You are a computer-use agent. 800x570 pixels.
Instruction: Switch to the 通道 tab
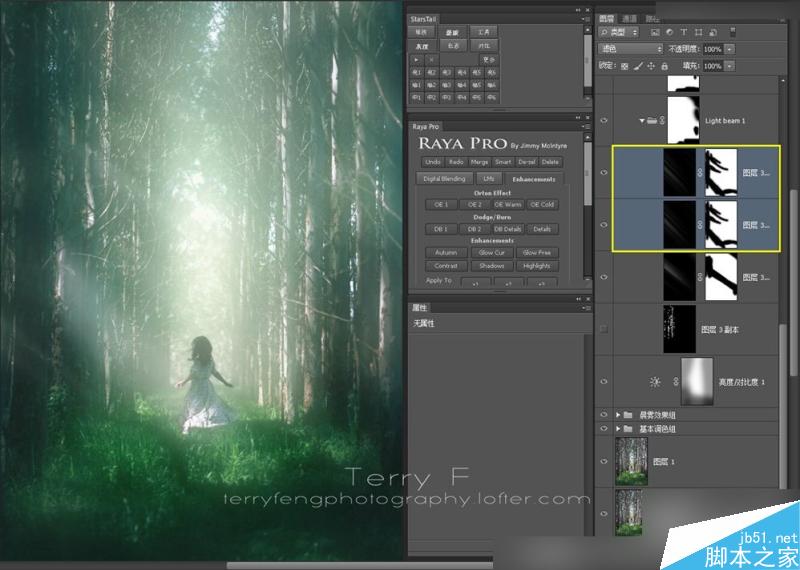pos(629,18)
